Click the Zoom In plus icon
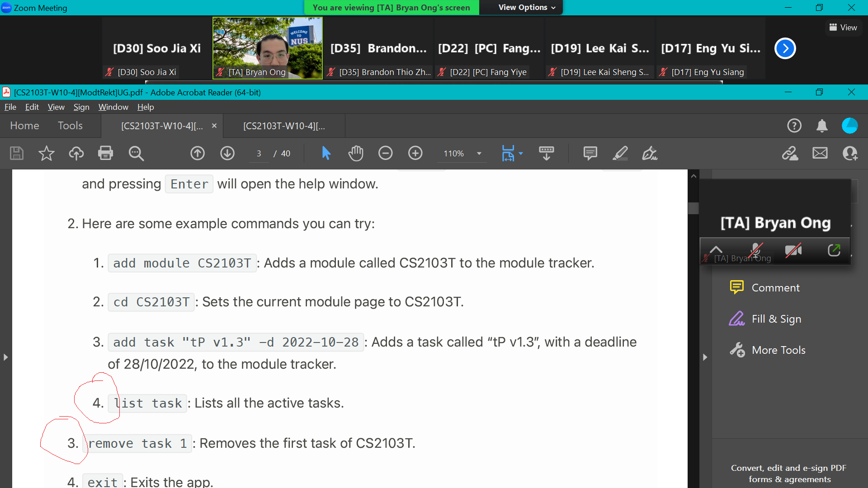 415,154
